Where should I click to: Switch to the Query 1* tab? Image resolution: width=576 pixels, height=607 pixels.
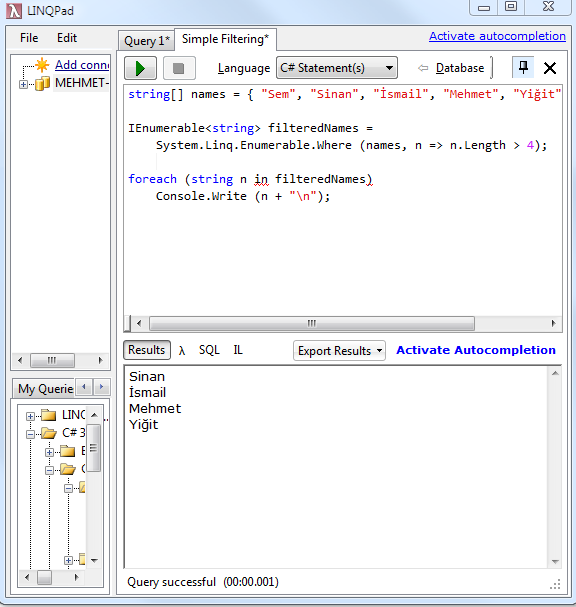pyautogui.click(x=147, y=41)
